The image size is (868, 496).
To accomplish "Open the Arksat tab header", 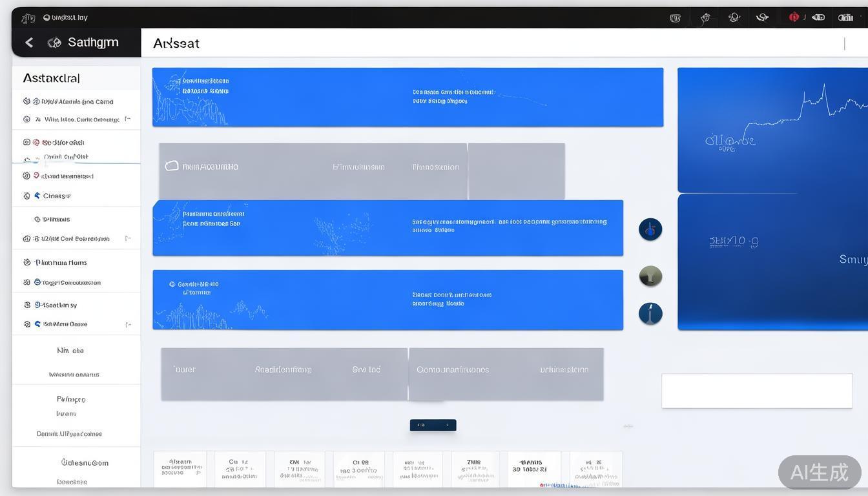I will (x=176, y=43).
